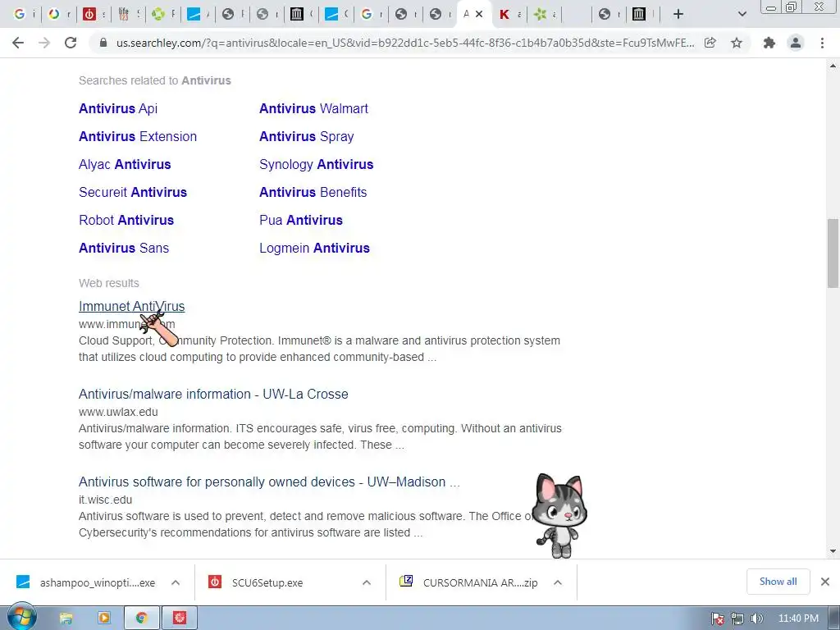840x630 pixels.
Task: Open the Windows Start menu
Action: [22, 617]
